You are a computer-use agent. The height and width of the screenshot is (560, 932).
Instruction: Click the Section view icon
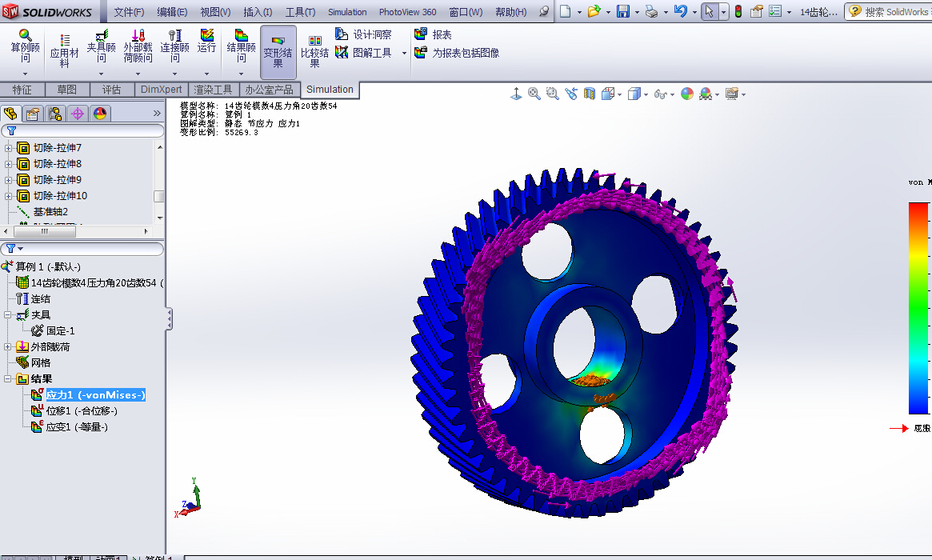(x=589, y=94)
